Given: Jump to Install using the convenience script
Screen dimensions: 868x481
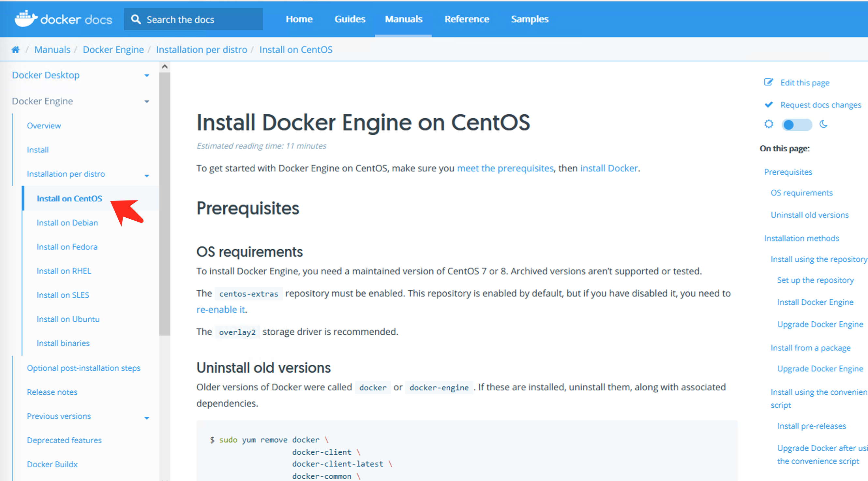Looking at the screenshot, I should pos(819,399).
